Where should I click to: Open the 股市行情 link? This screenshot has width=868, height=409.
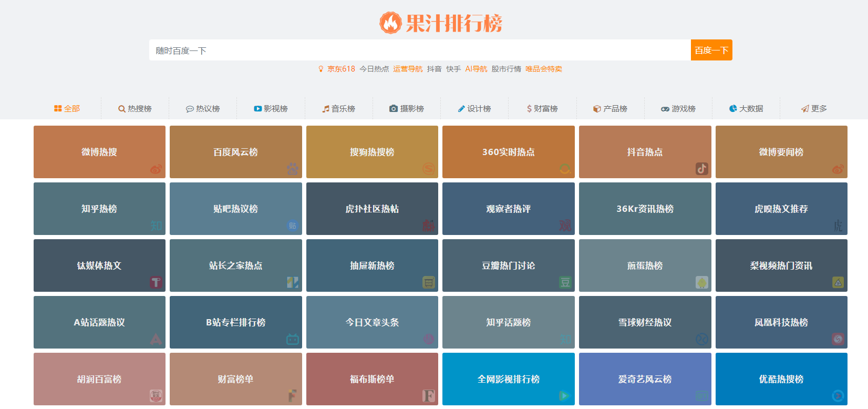coord(507,69)
